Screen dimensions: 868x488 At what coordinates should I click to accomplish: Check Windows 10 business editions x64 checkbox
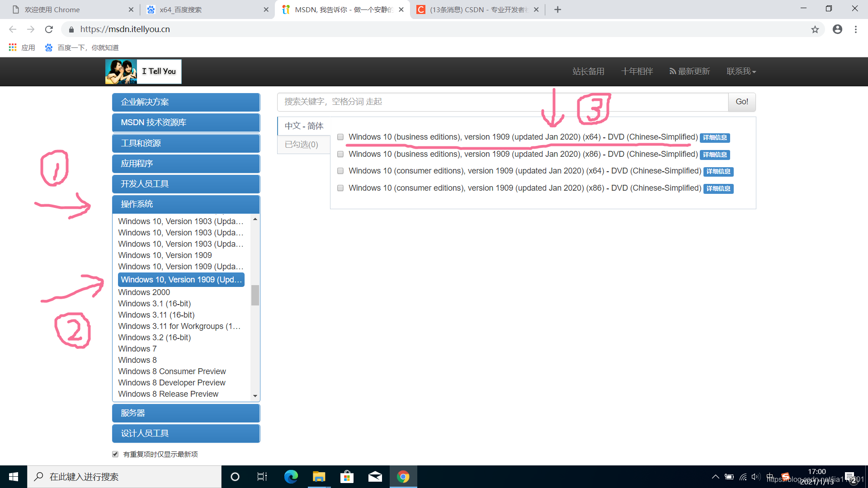(x=340, y=137)
